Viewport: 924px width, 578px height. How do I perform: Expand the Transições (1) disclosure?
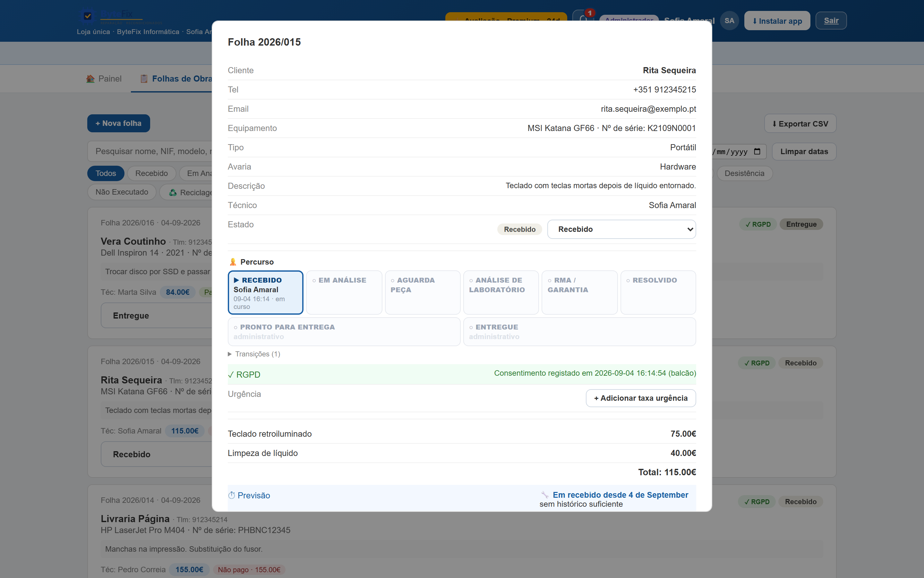(254, 354)
